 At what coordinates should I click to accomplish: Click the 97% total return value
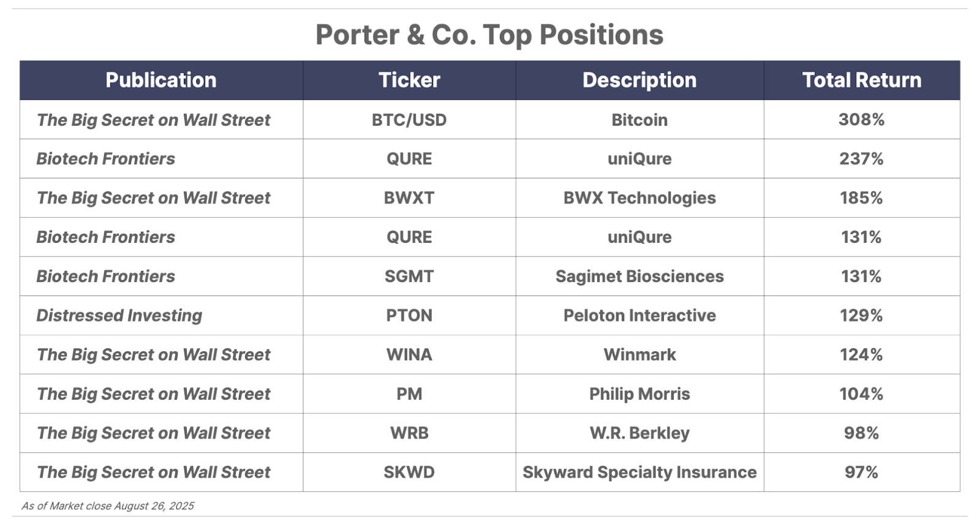pyautogui.click(x=861, y=473)
